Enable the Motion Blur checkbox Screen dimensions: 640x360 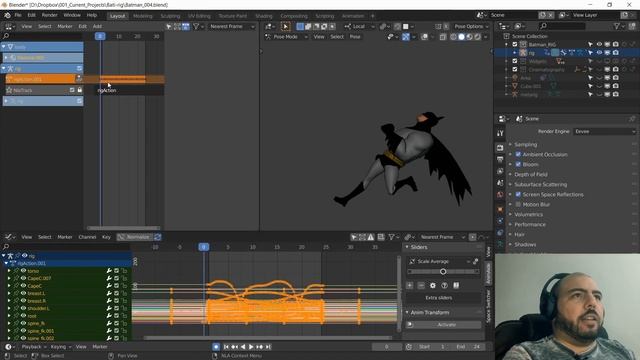tap(518, 204)
